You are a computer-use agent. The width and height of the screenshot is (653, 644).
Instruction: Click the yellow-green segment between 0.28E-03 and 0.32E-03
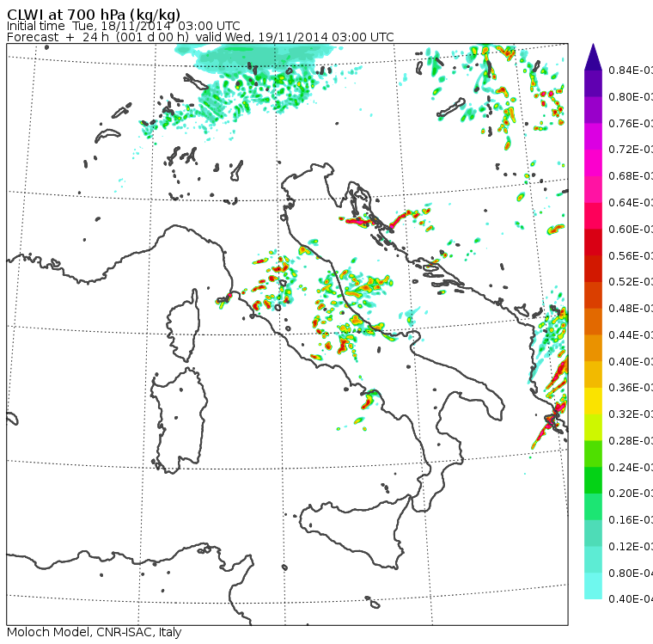pyautogui.click(x=593, y=427)
